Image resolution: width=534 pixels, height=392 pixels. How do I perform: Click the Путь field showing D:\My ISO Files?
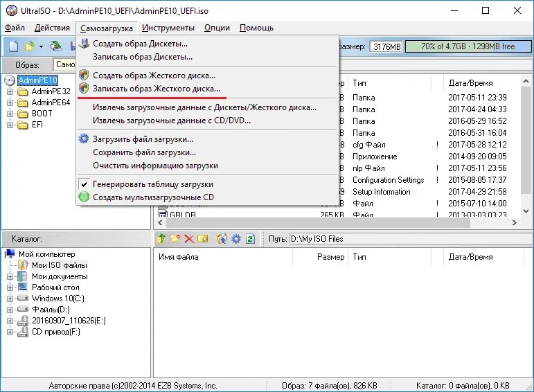coord(410,239)
